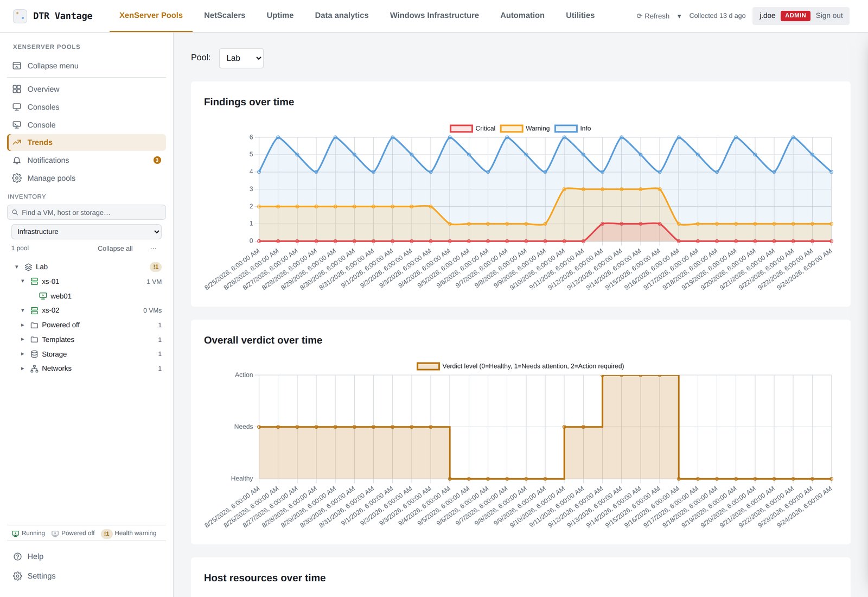Click the xs-02 host server icon
Viewport: 868px width, 597px height.
click(34, 310)
